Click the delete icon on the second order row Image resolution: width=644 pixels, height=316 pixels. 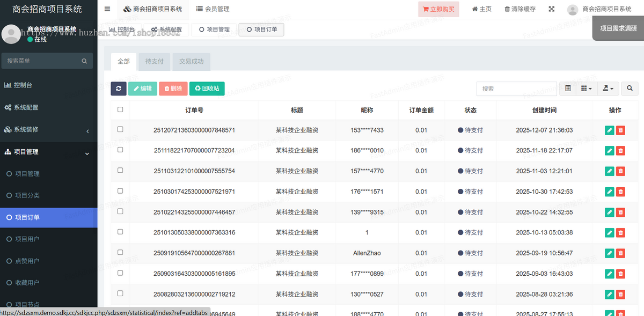click(621, 150)
